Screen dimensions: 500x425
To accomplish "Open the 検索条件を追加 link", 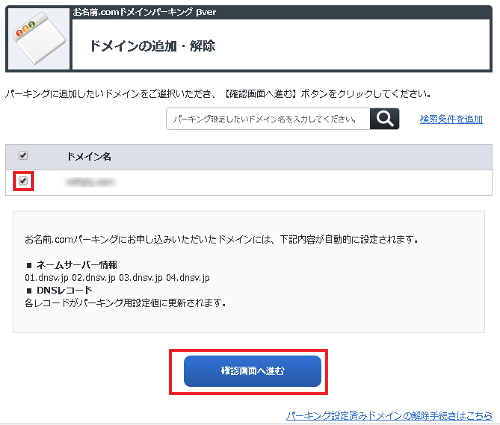I will [451, 119].
